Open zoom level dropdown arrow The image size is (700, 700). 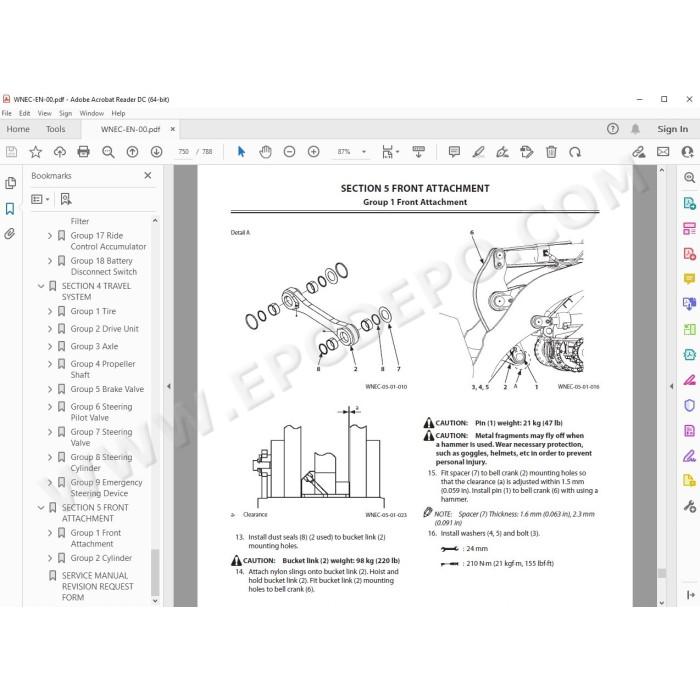pyautogui.click(x=364, y=152)
